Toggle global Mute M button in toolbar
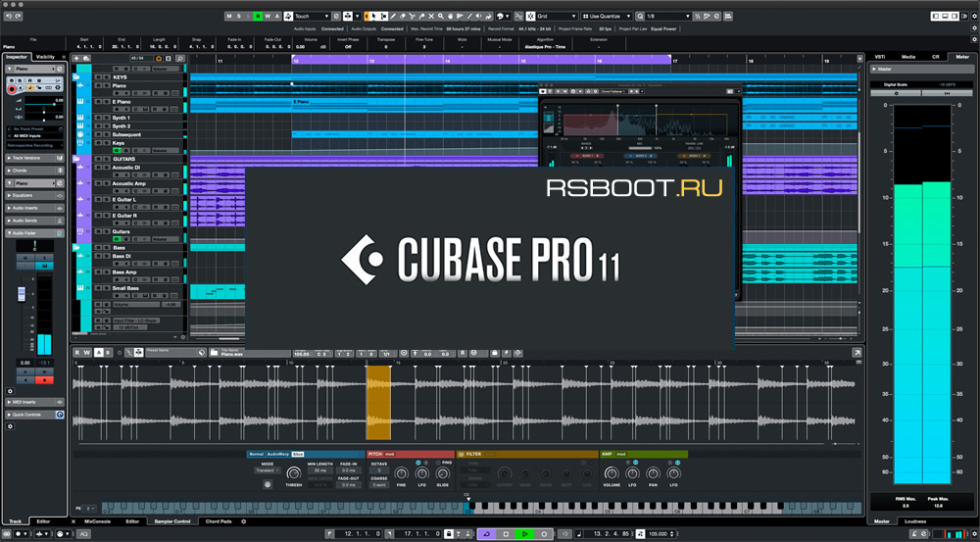Image resolution: width=980 pixels, height=542 pixels. pos(229,17)
